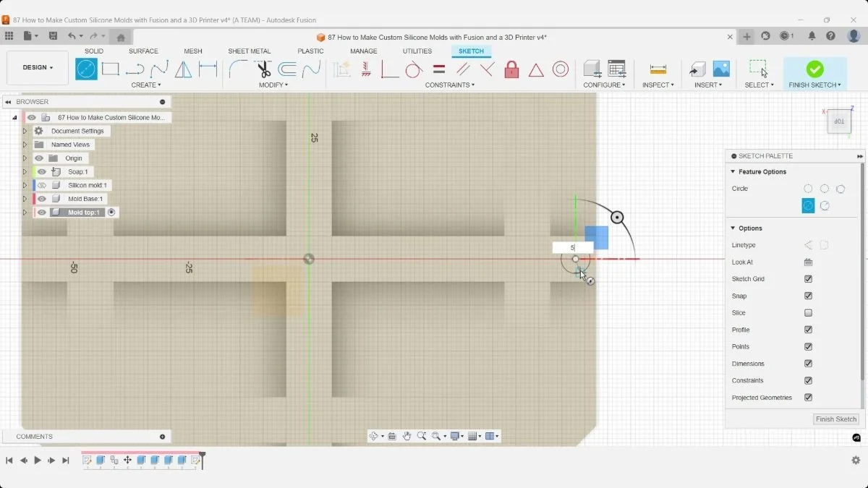
Task: Select the 2-Point Rectangle sketch tool
Action: 110,69
